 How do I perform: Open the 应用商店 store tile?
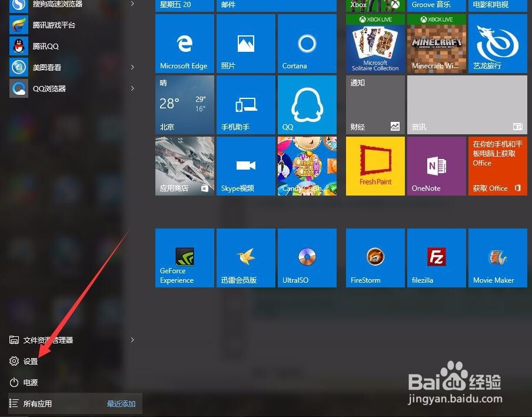tap(185, 166)
